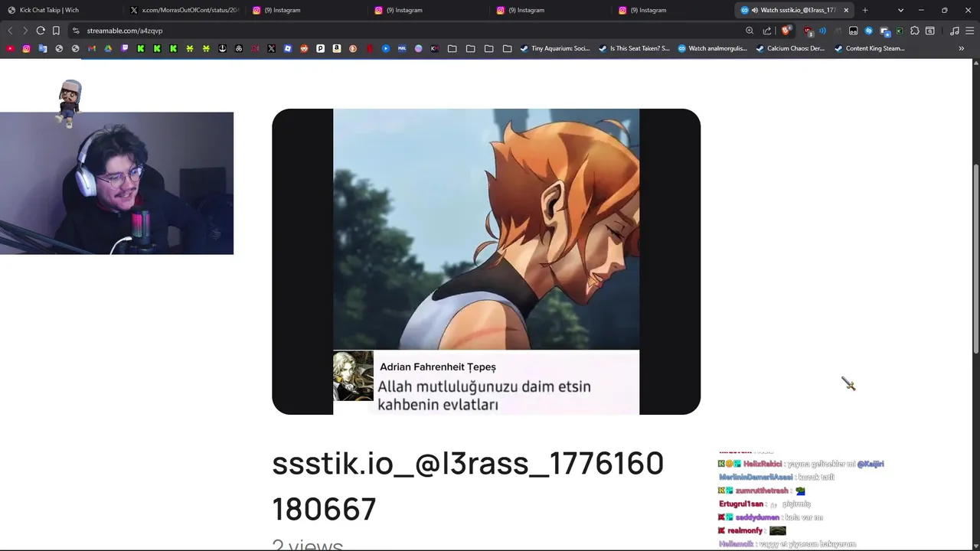Open the Google Drive bookmark
Viewport: 980px width, 551px height.
tap(108, 48)
